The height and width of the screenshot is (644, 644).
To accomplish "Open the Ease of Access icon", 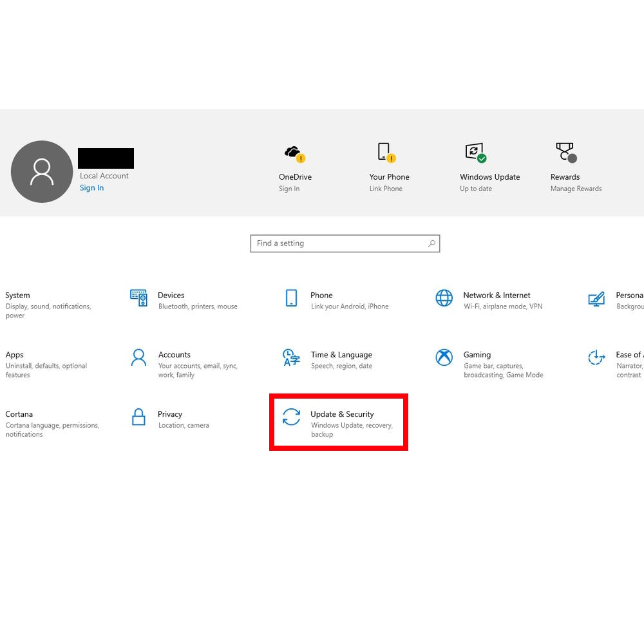I will 596,357.
